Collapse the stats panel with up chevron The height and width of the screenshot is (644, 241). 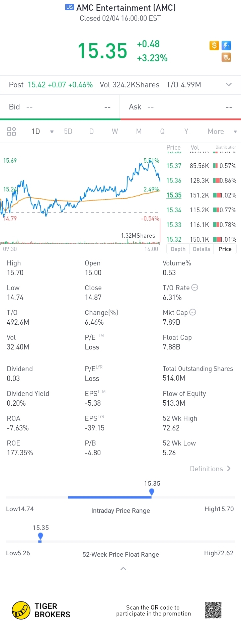123,569
